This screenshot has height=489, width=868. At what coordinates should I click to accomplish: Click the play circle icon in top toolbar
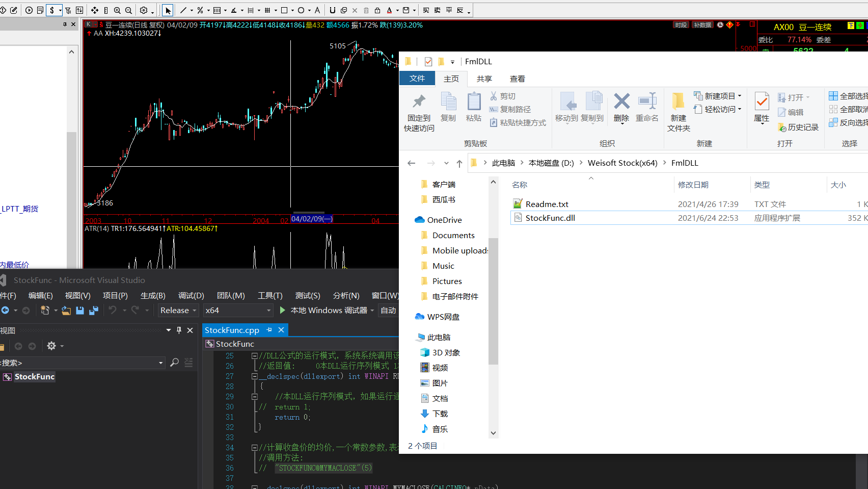point(29,10)
